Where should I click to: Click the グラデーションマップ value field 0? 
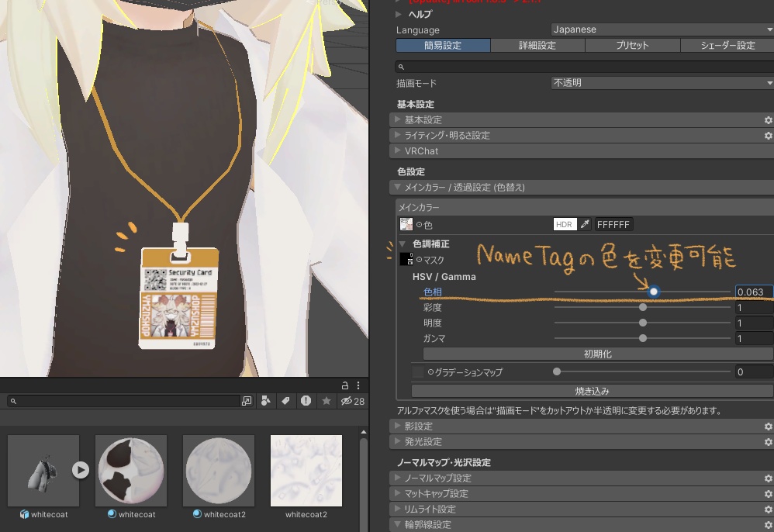tap(755, 372)
